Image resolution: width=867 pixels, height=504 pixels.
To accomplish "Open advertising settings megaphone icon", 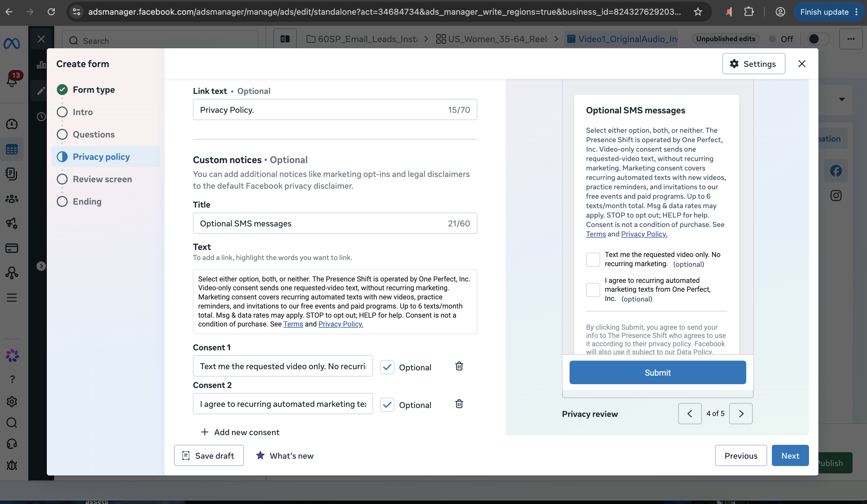I will [x=12, y=223].
